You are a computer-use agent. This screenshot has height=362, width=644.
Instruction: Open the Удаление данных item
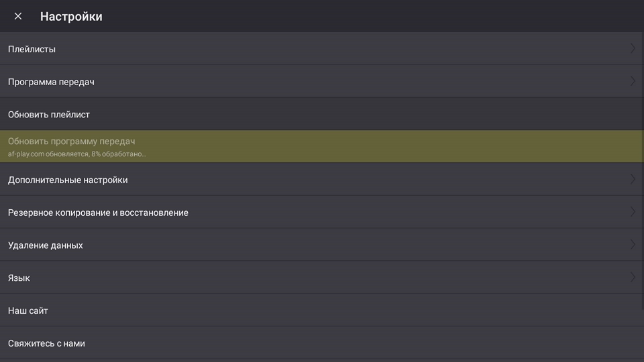46,245
